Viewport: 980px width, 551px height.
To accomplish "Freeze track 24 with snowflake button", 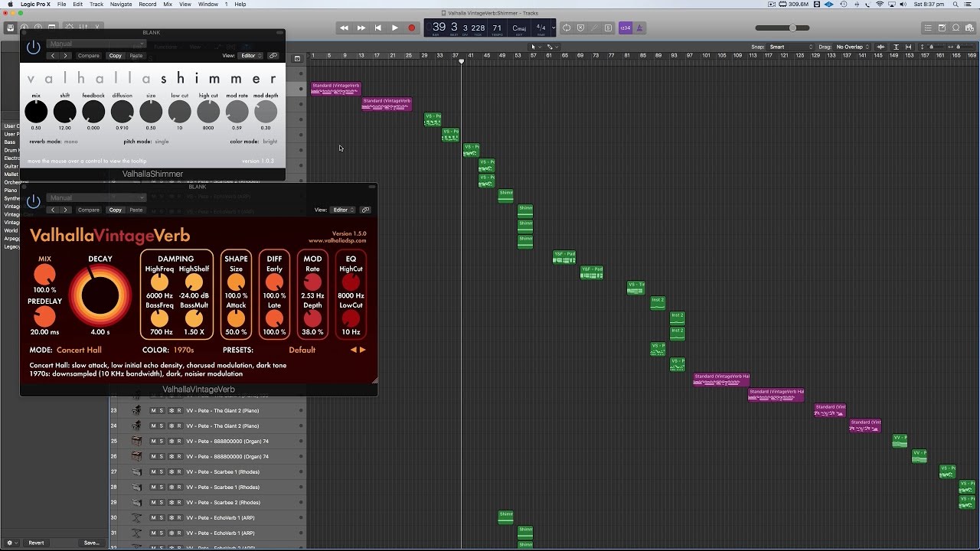I will coord(171,426).
